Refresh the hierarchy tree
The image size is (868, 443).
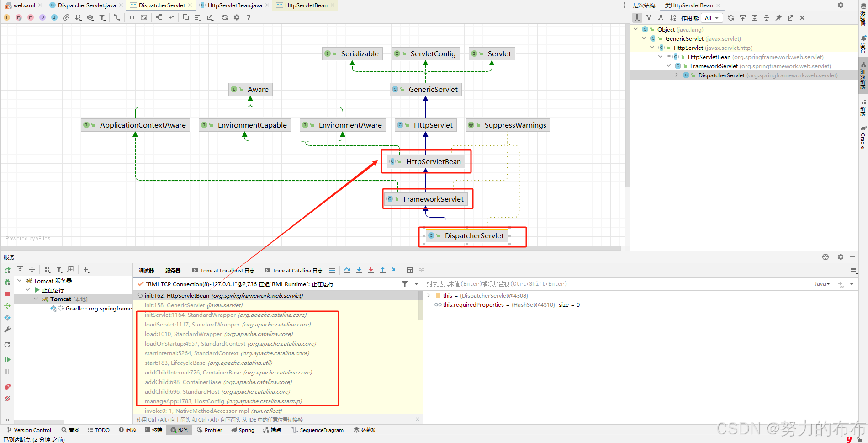(731, 18)
